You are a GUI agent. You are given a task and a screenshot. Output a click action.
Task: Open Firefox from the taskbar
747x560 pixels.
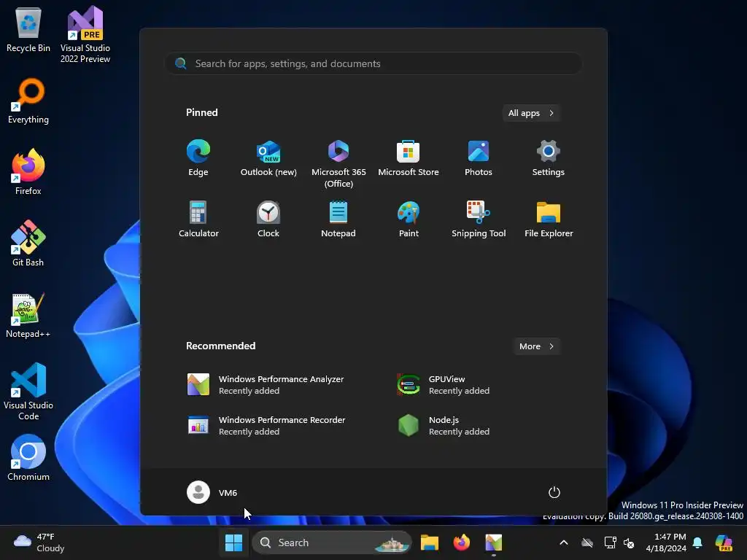click(x=461, y=542)
